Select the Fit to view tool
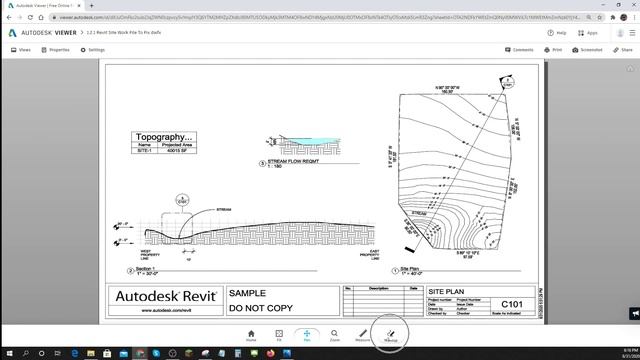 click(x=279, y=336)
